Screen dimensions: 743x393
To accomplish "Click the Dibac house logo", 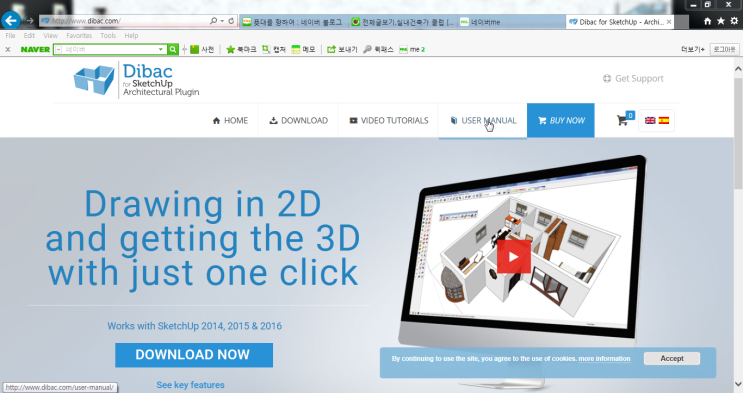I will click(94, 80).
